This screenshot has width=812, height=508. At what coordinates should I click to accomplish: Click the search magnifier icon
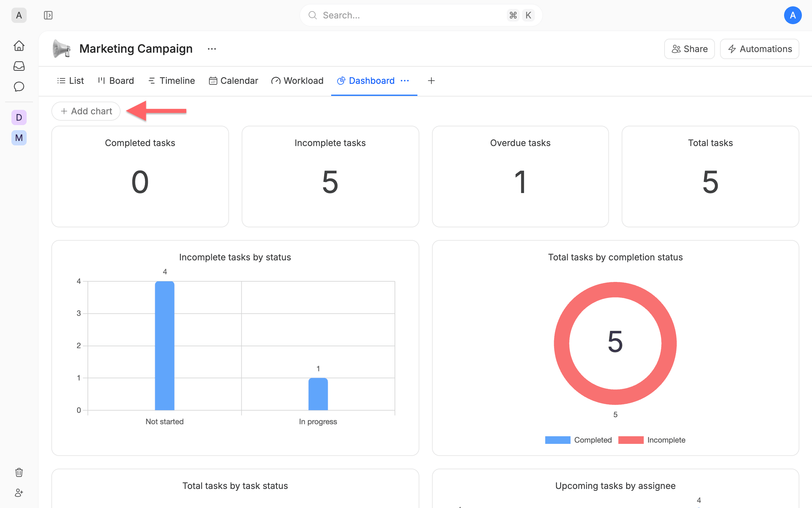point(312,15)
